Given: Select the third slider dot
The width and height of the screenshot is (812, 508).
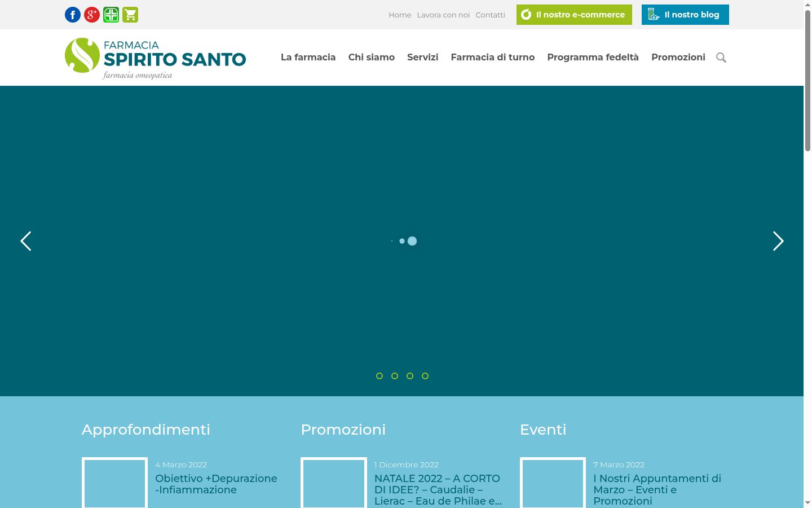Looking at the screenshot, I should click(x=410, y=376).
